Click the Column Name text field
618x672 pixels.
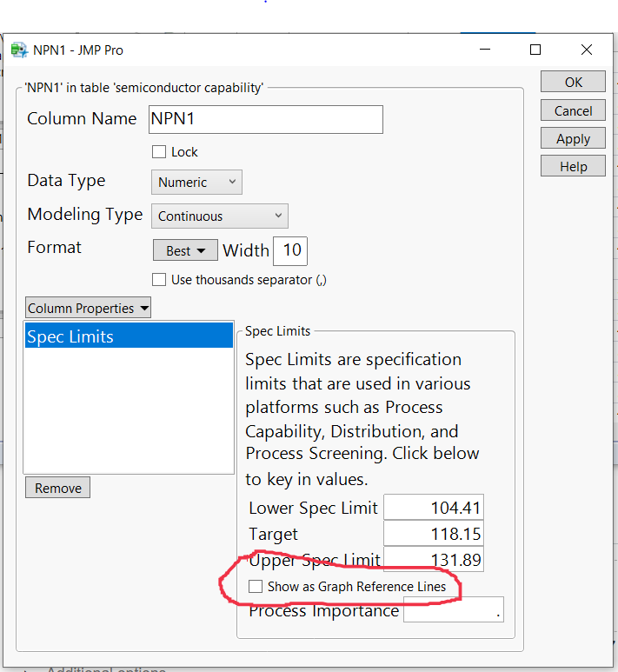[x=265, y=119]
